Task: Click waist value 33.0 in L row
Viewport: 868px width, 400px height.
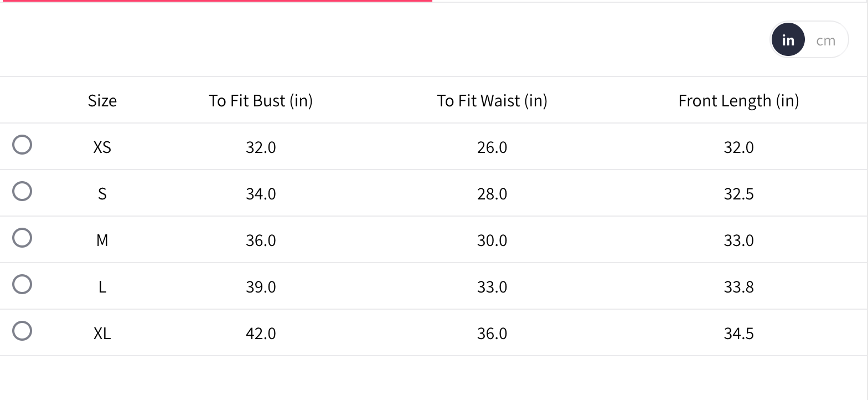Action: coord(492,287)
